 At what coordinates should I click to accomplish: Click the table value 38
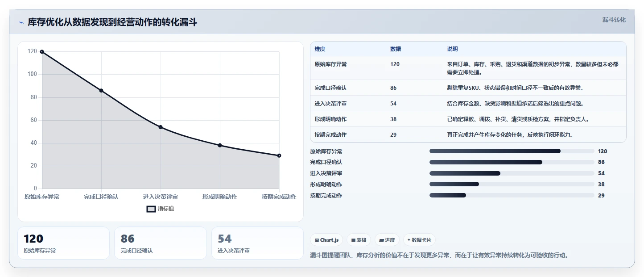click(x=393, y=119)
